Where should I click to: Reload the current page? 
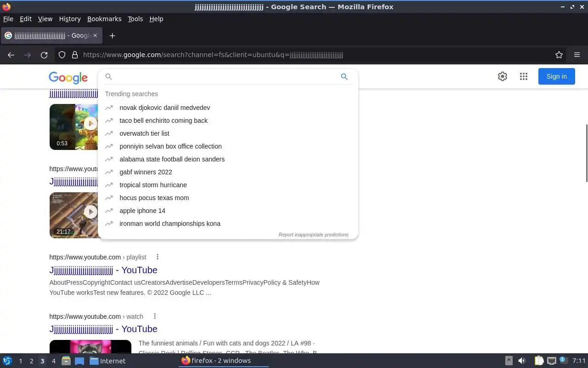click(44, 55)
